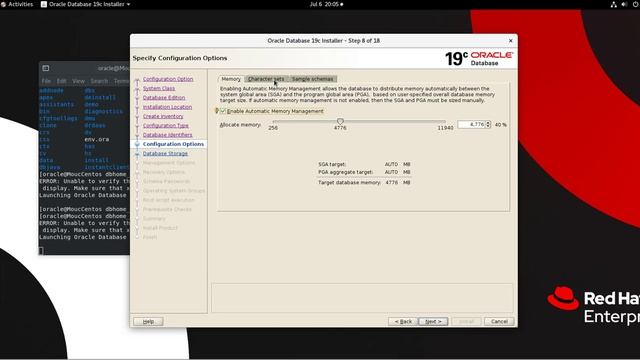
Task: Open the Activities overview
Action: [x=17, y=4]
